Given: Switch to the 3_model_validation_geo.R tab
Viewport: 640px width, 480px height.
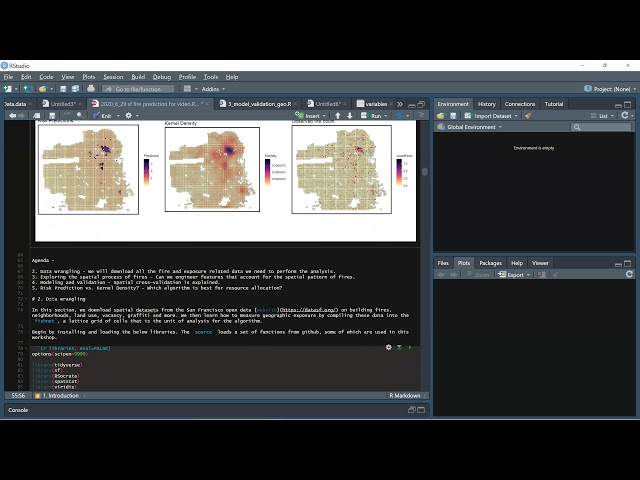Looking at the screenshot, I should click(x=258, y=104).
